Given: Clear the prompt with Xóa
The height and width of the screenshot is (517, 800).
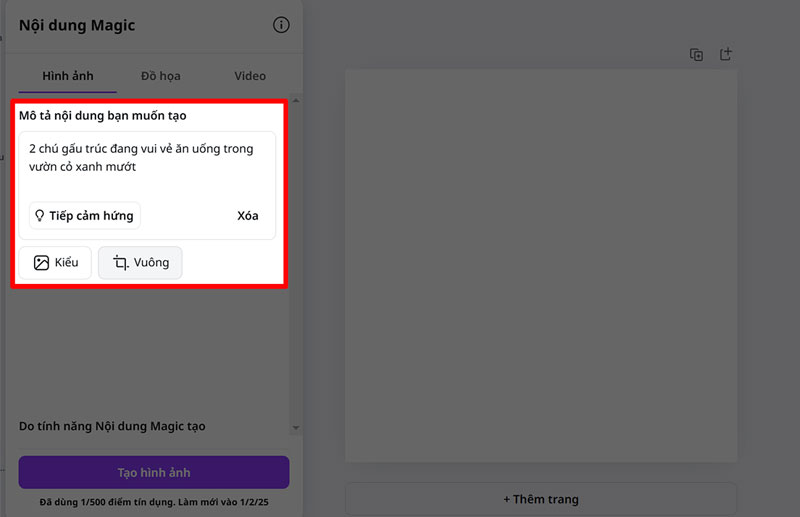Looking at the screenshot, I should 248,216.
